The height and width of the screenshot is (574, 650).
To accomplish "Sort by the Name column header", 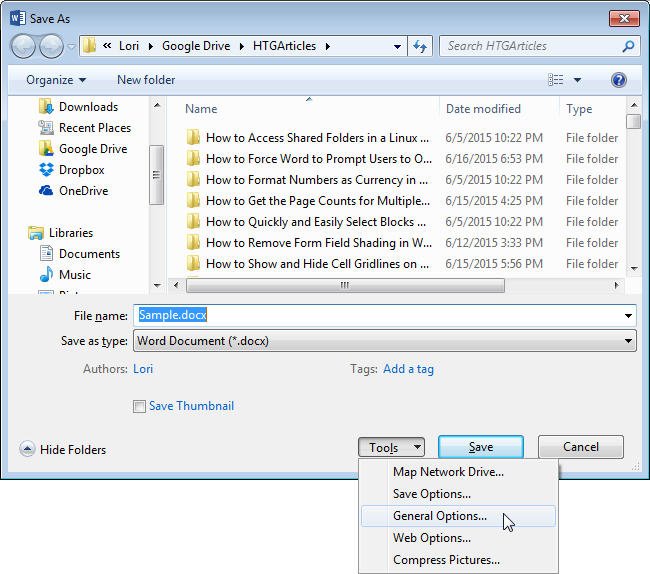I will click(201, 109).
